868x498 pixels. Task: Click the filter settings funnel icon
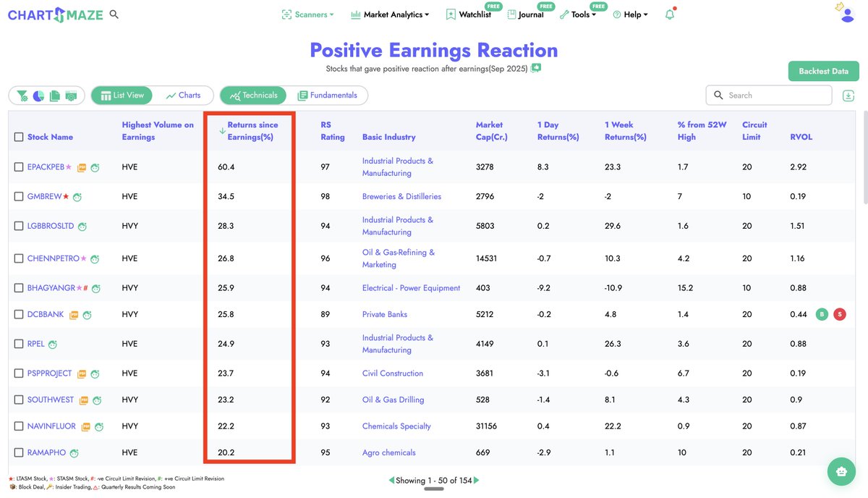coord(22,96)
